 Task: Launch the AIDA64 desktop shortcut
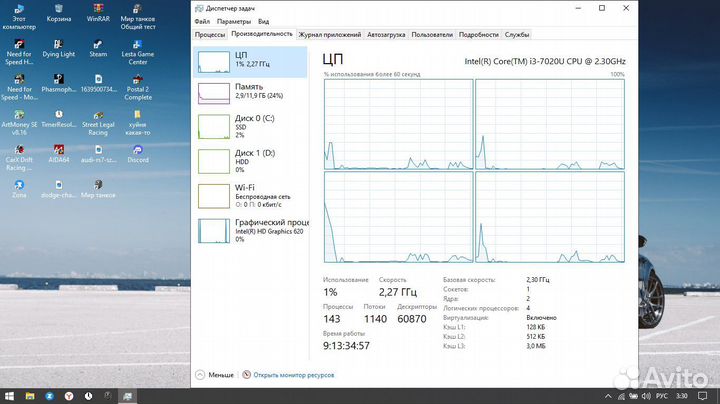click(59, 155)
